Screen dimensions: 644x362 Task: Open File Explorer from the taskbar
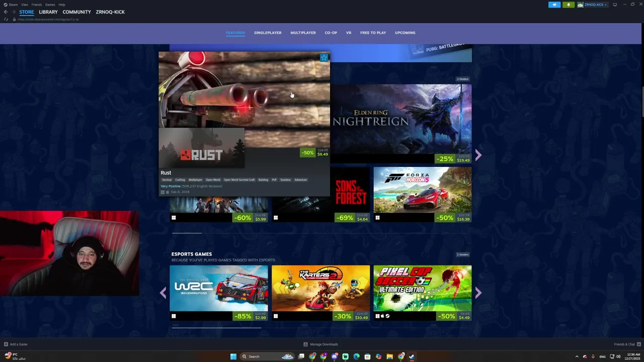pyautogui.click(x=389, y=356)
